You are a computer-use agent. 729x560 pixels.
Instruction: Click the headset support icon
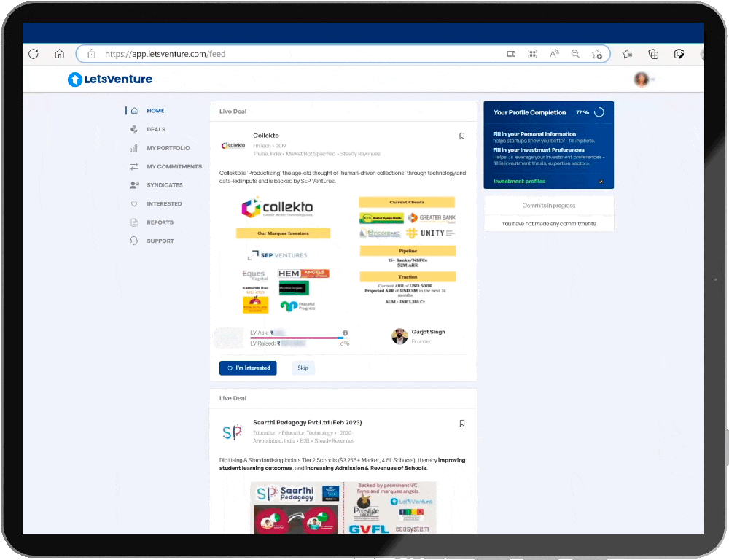pos(134,241)
